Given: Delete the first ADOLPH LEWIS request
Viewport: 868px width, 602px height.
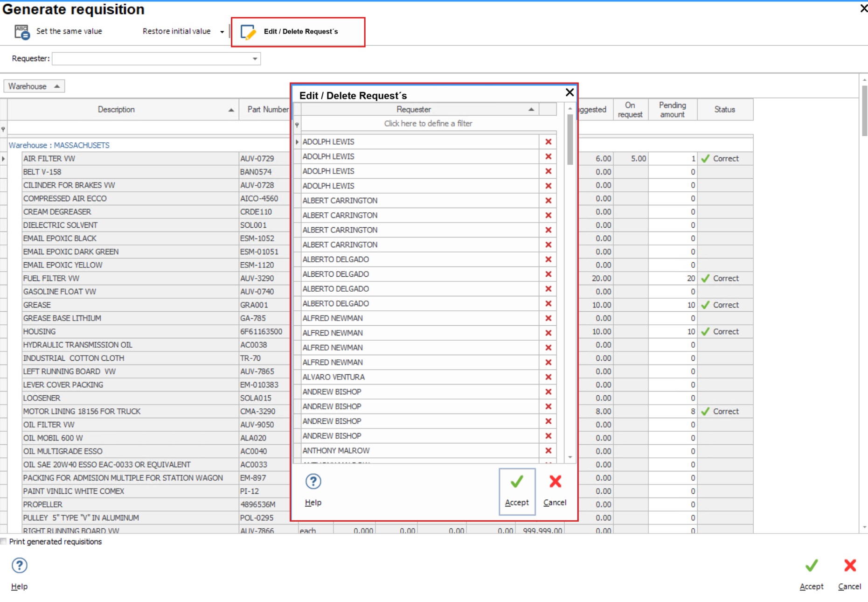Looking at the screenshot, I should tap(549, 142).
